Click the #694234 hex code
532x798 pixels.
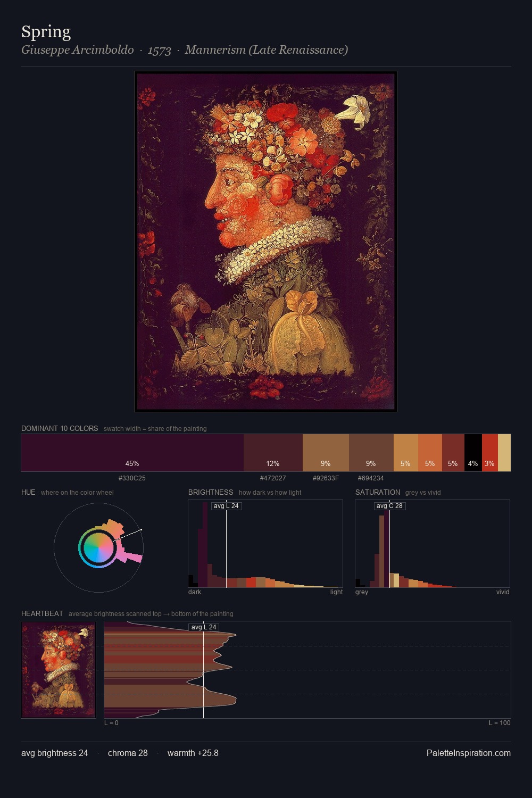(x=371, y=478)
